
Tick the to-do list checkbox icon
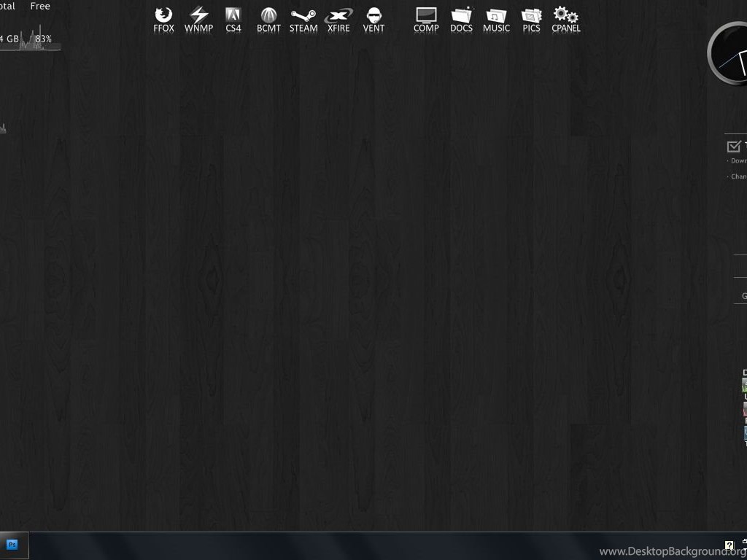click(x=734, y=146)
